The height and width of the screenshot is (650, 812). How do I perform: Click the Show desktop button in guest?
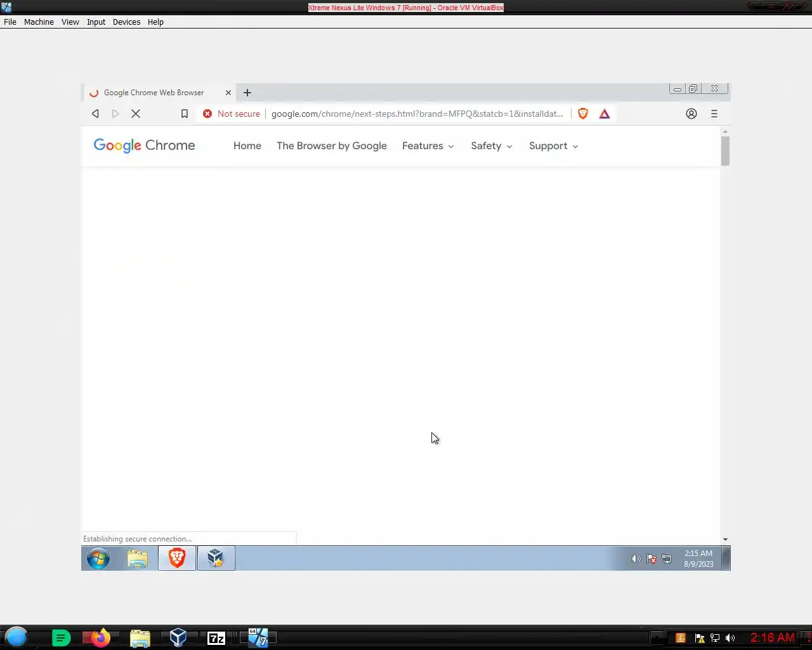[x=726, y=559]
